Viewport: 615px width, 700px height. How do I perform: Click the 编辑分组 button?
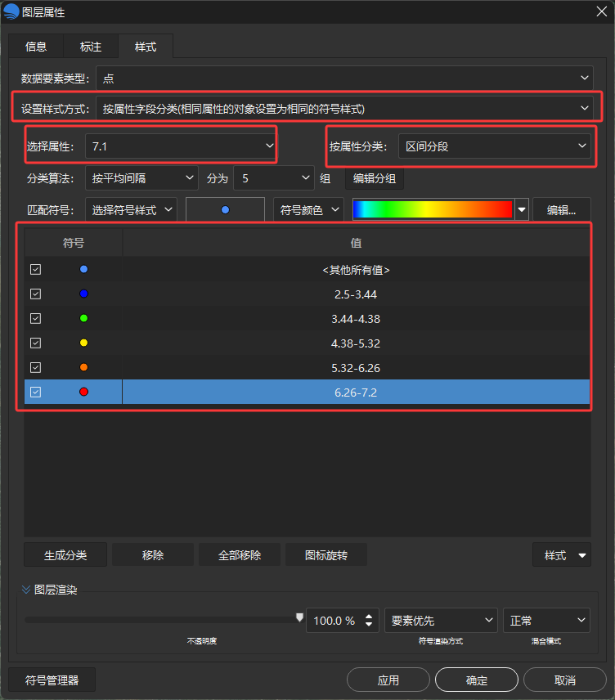(375, 178)
